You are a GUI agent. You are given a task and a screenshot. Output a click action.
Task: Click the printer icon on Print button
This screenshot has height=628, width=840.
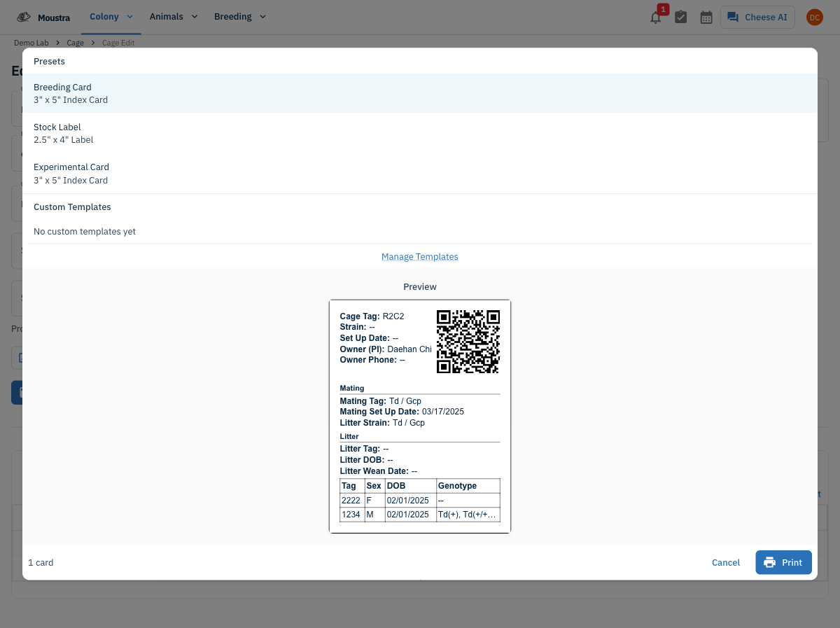pyautogui.click(x=770, y=562)
